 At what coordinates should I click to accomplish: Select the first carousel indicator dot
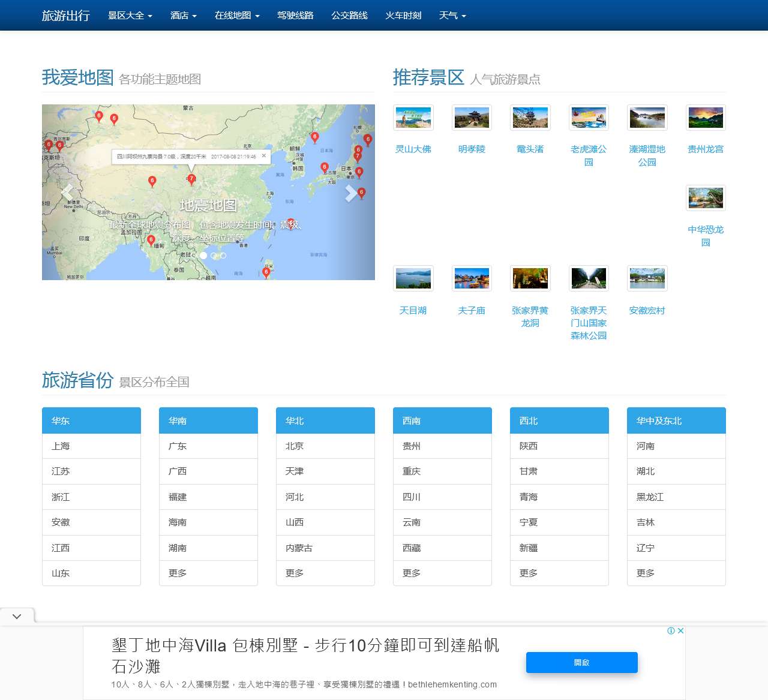[203, 256]
